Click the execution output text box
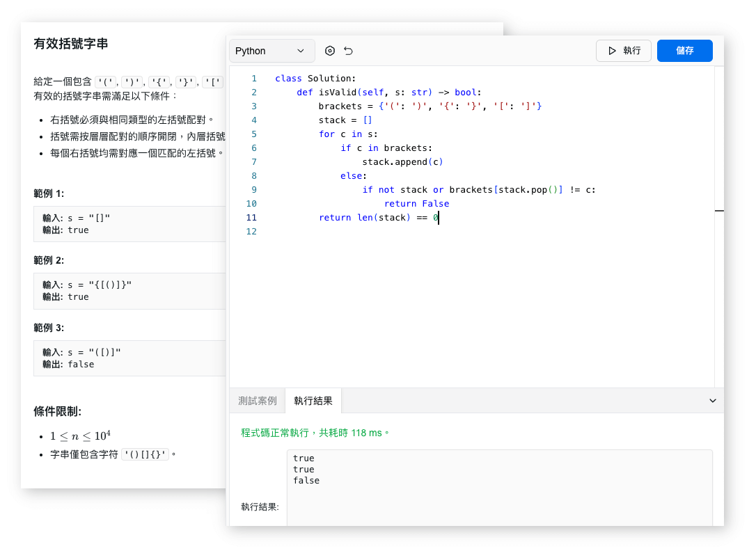This screenshot has width=756, height=551. 498,487
